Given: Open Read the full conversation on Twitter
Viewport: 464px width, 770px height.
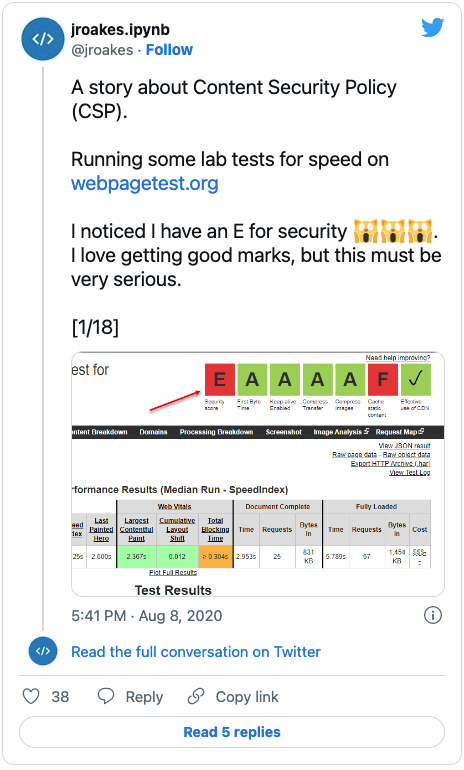Looking at the screenshot, I should click(x=196, y=652).
